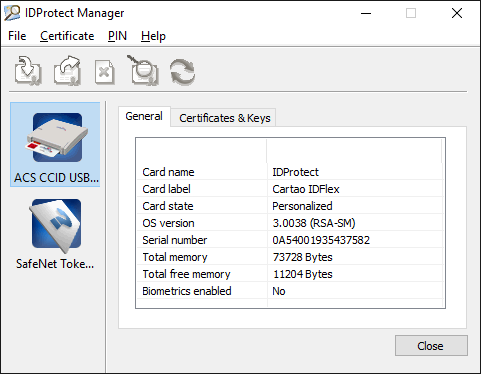
Task: Open the PIN menu
Action: coord(117,36)
